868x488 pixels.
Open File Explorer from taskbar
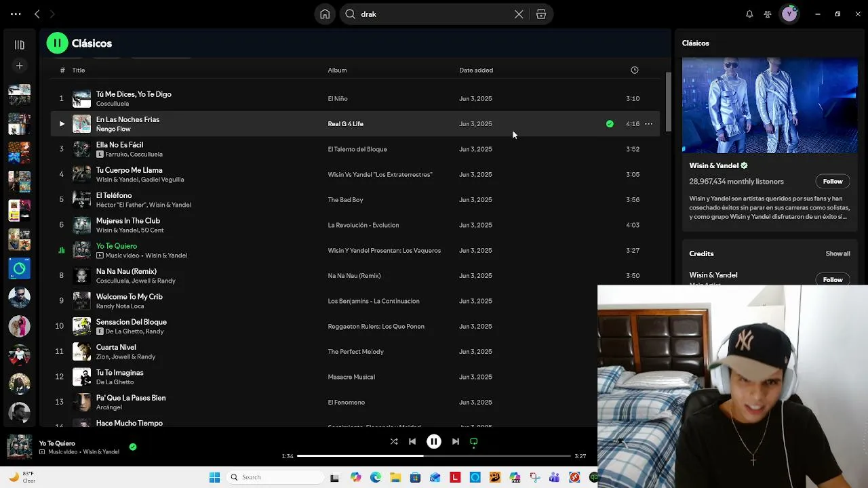point(395,477)
